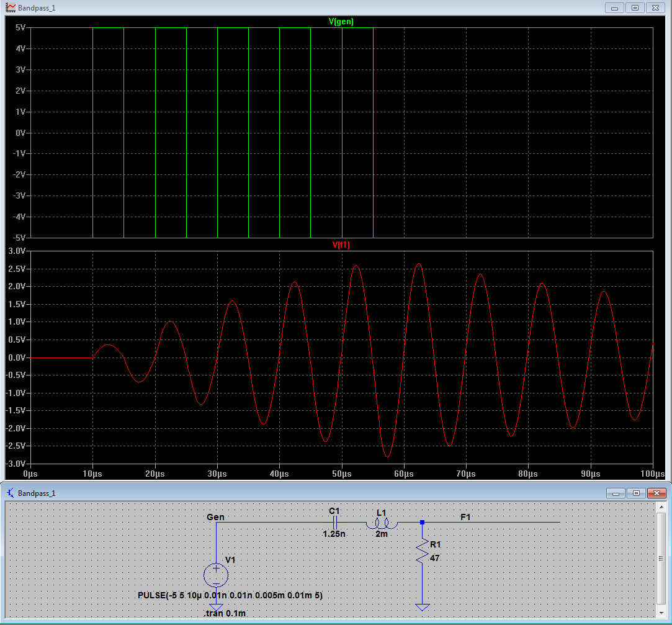Image resolution: width=672 pixels, height=625 pixels.
Task: Maximize the waveform plot window
Action: 635,7
